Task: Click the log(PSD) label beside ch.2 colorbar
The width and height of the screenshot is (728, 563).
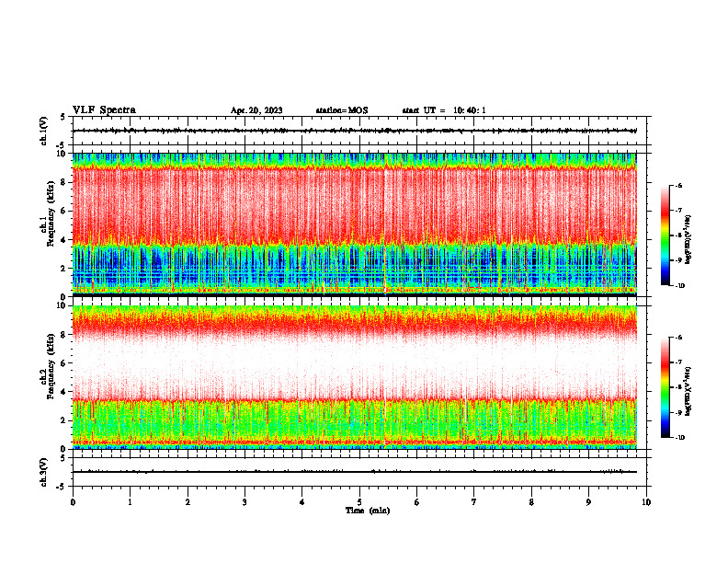Action: click(688, 391)
